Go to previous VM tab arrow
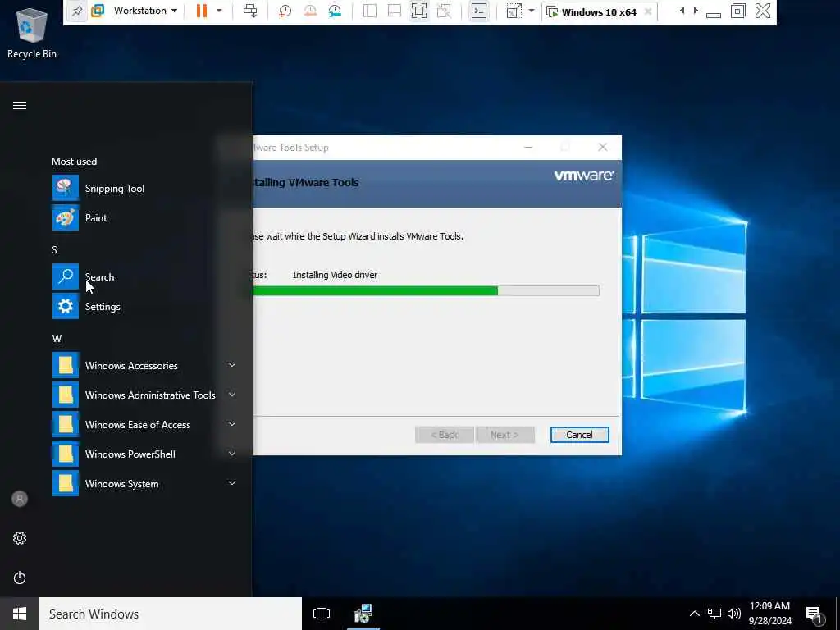Screen dimensions: 840x630 pyautogui.click(x=682, y=10)
